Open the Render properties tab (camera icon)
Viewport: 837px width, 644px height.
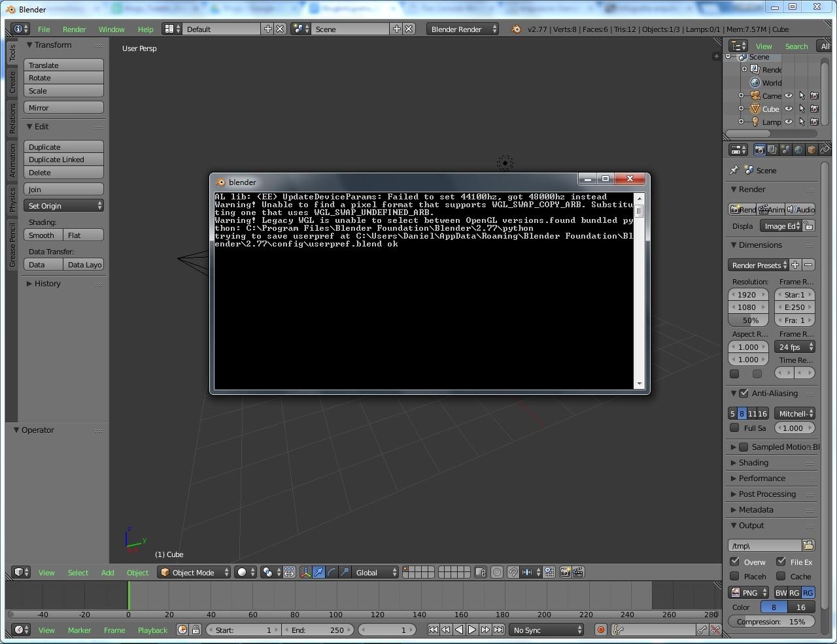(760, 150)
